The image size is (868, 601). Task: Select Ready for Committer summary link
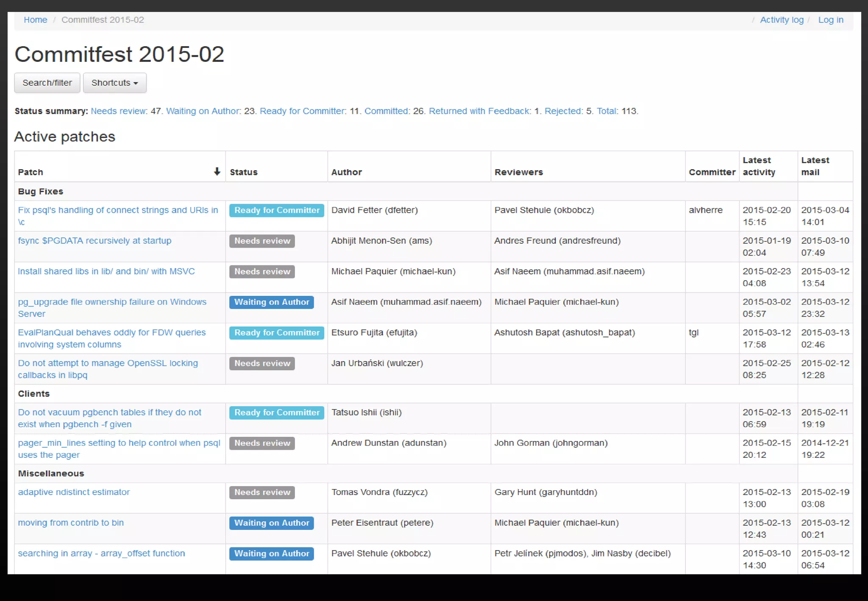pos(302,111)
